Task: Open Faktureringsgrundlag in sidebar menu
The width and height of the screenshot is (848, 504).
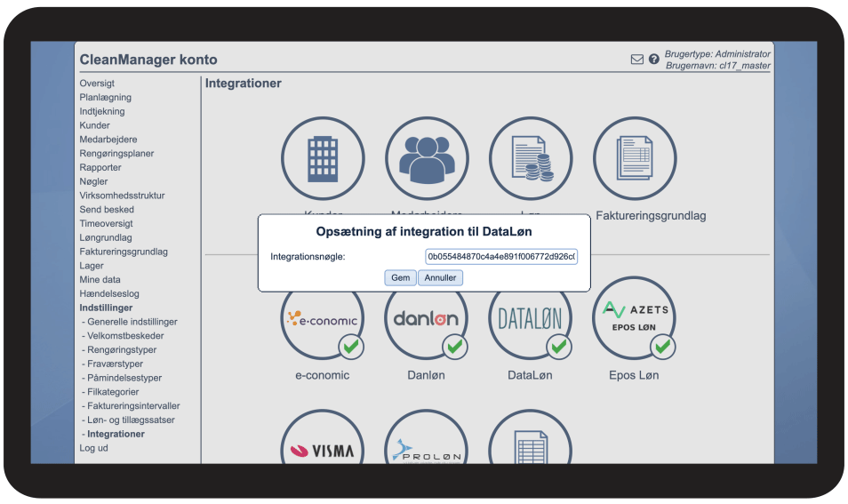Action: 124,252
